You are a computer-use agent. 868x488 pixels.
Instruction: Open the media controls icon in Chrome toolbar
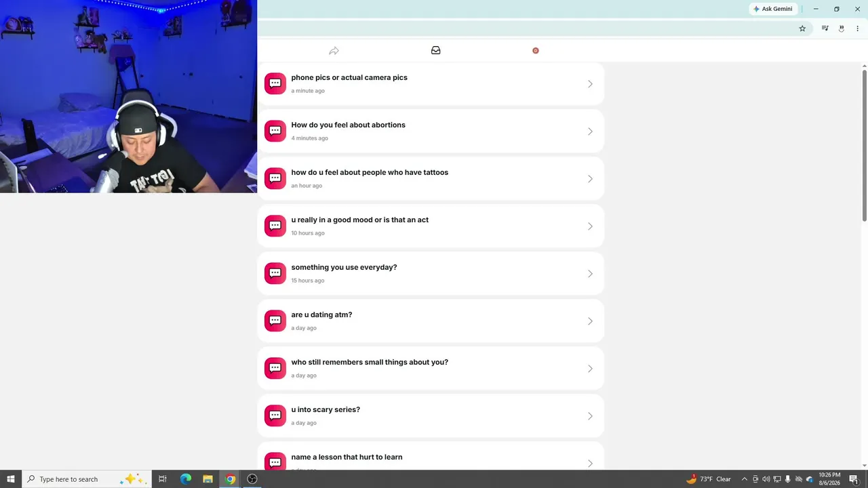(825, 28)
